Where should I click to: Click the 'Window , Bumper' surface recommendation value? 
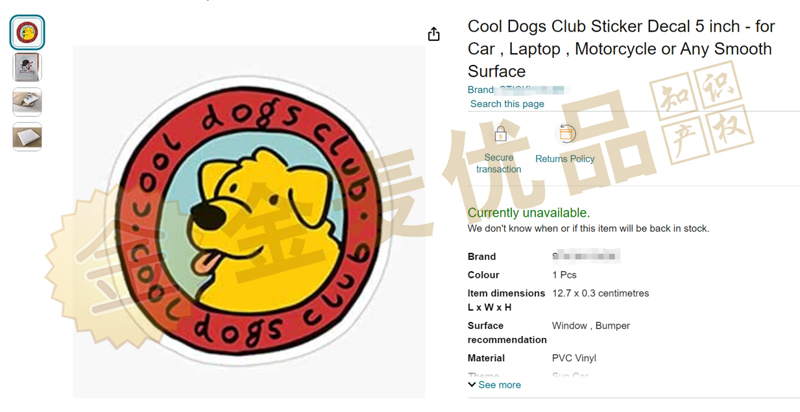[591, 325]
